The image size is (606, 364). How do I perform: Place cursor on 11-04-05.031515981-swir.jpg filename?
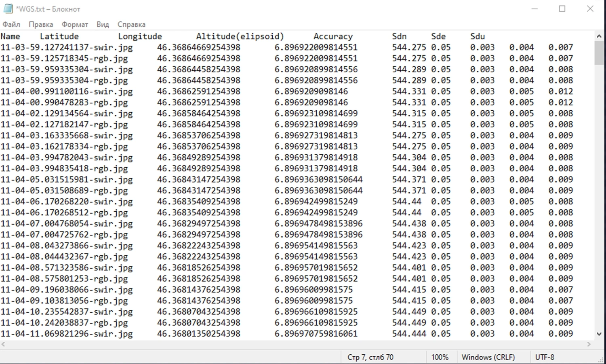pos(66,179)
